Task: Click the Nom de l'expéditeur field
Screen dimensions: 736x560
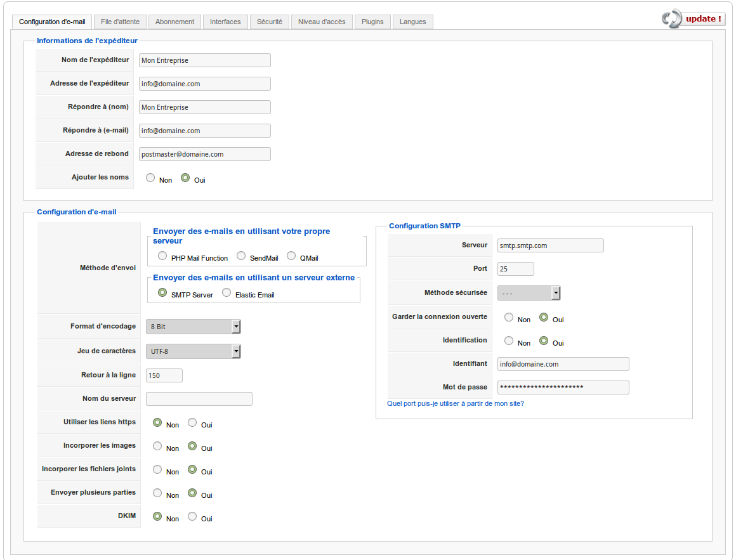Action: 205,60
